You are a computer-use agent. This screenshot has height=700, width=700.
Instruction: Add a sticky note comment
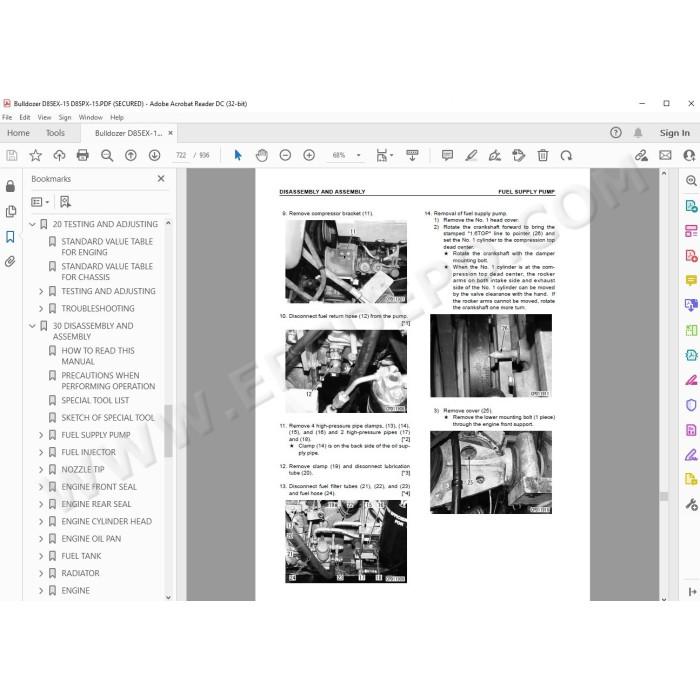click(x=447, y=155)
